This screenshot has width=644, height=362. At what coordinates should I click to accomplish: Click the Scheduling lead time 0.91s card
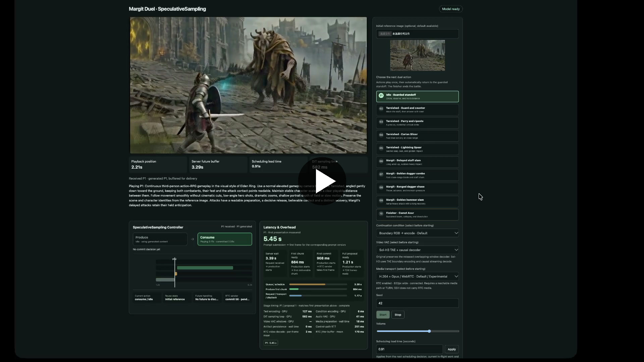278,165
